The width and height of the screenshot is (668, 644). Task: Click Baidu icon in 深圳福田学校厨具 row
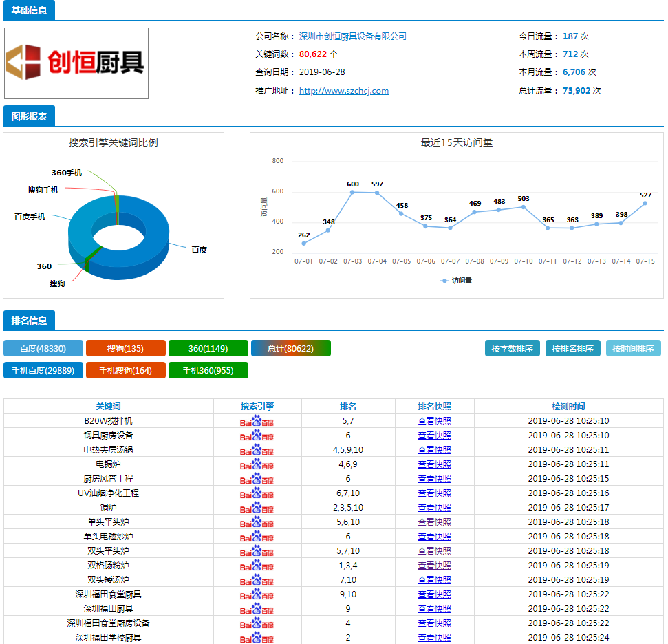257,638
